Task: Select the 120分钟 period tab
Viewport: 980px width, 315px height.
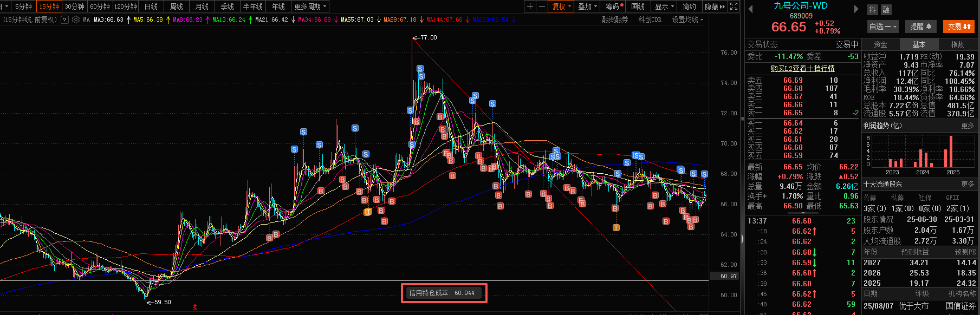Action: [x=125, y=6]
